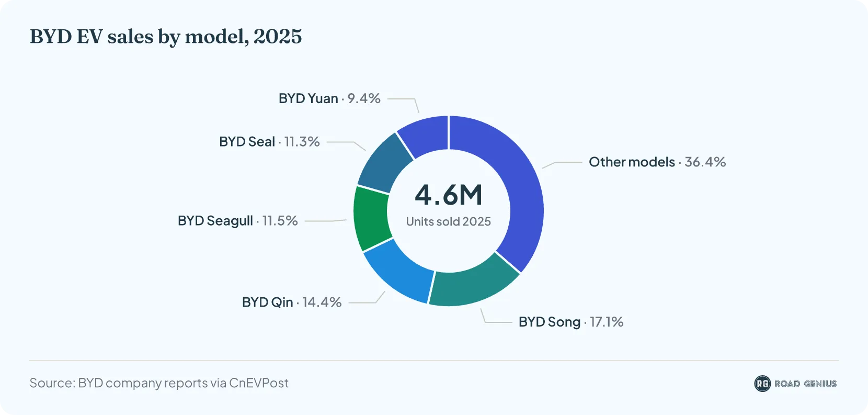Image resolution: width=868 pixels, height=415 pixels.
Task: Click the 'Other models · 36.4%' label
Action: [x=657, y=162]
